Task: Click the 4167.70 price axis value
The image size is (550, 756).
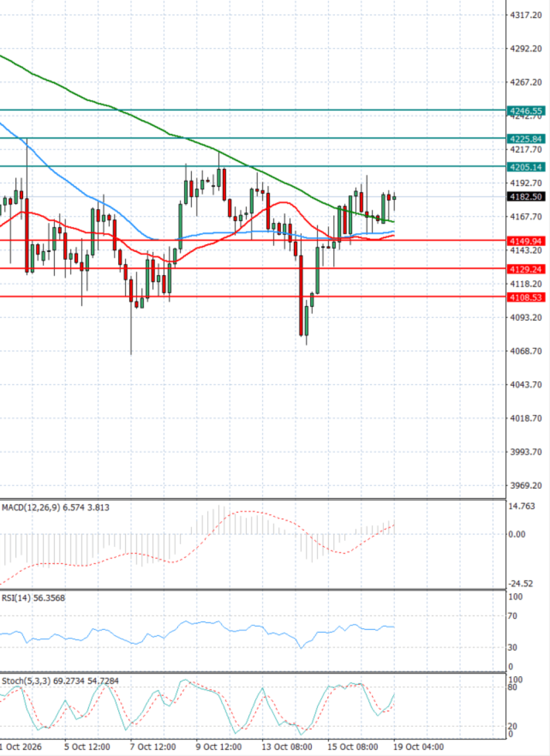Action: 526,217
